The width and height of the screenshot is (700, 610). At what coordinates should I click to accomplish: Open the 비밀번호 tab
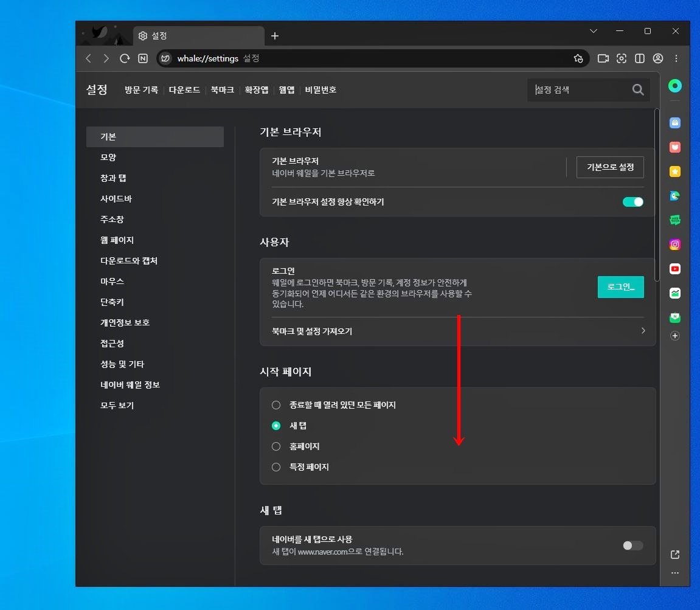pos(321,90)
